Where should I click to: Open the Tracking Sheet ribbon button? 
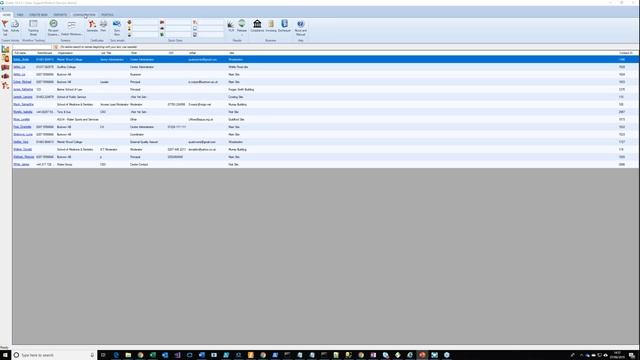coord(33,27)
